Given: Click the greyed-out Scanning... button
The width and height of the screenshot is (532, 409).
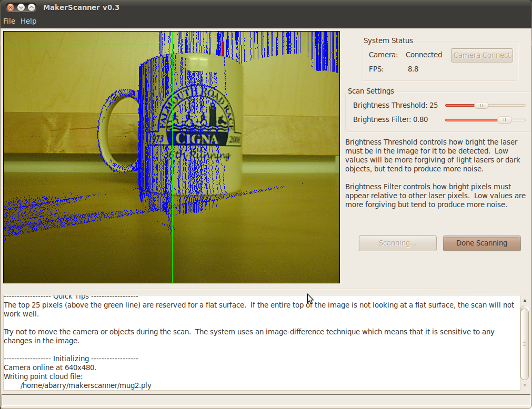Looking at the screenshot, I should click(x=397, y=243).
